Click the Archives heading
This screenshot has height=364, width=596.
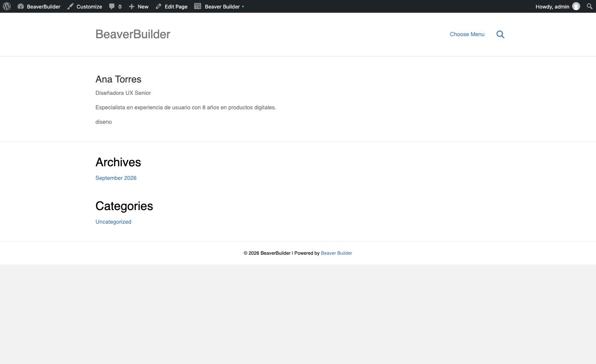coord(118,162)
